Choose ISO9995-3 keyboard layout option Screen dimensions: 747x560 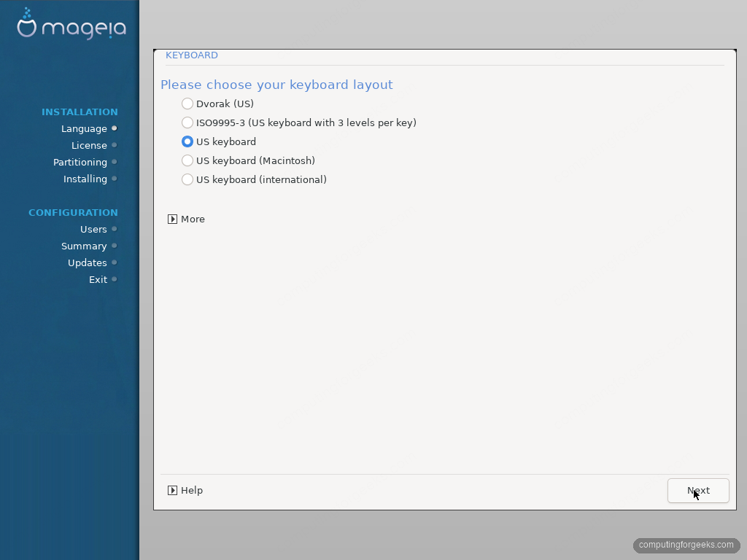[187, 122]
